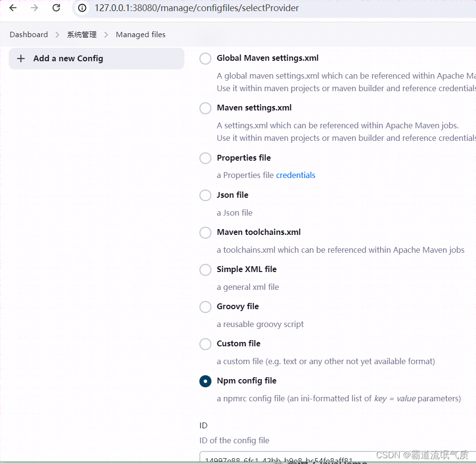Screen dimensions: 476x464
Task: Select the Npm config file option
Action: coord(205,381)
